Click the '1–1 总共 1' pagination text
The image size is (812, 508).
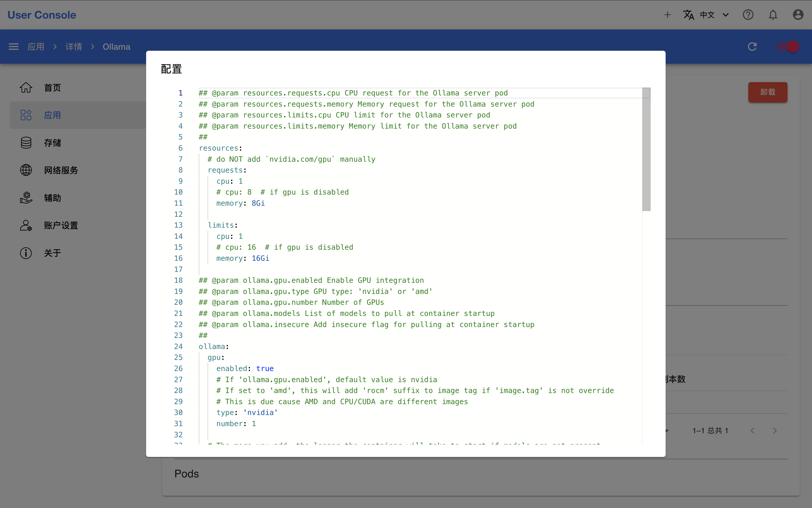tap(710, 430)
